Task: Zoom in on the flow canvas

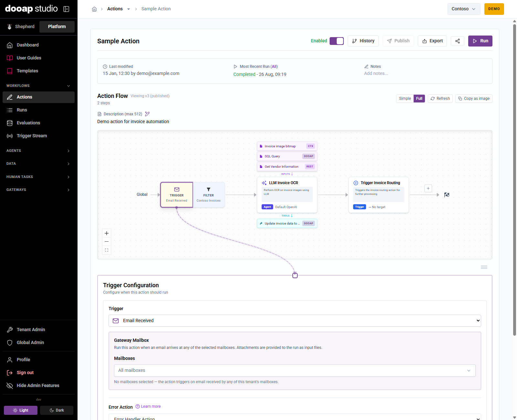Action: 107,233
